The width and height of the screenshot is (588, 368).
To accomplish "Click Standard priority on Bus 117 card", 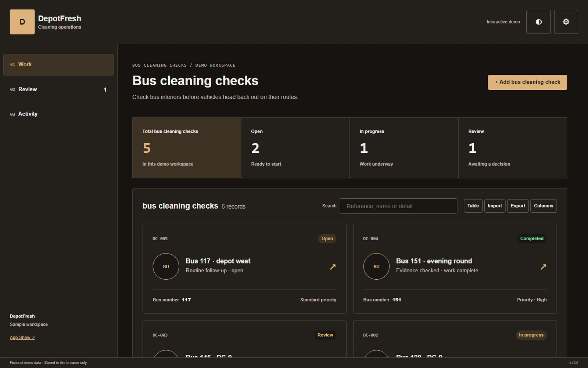I will pyautogui.click(x=318, y=300).
